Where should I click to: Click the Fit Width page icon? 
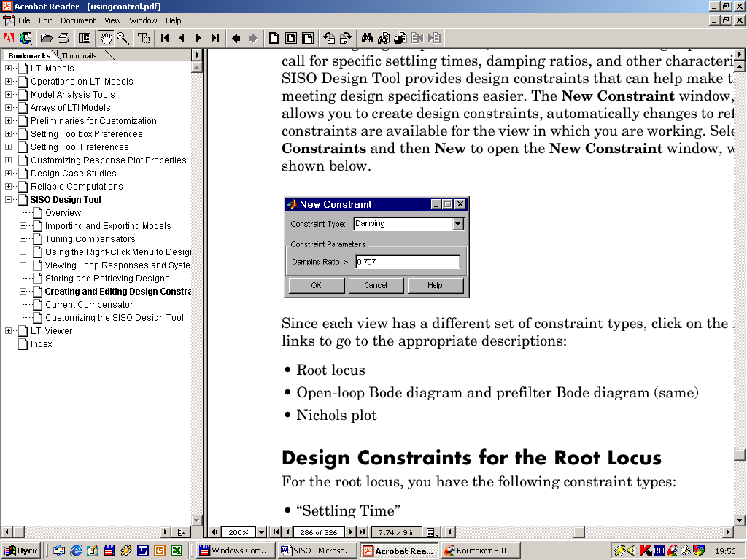pos(309,38)
